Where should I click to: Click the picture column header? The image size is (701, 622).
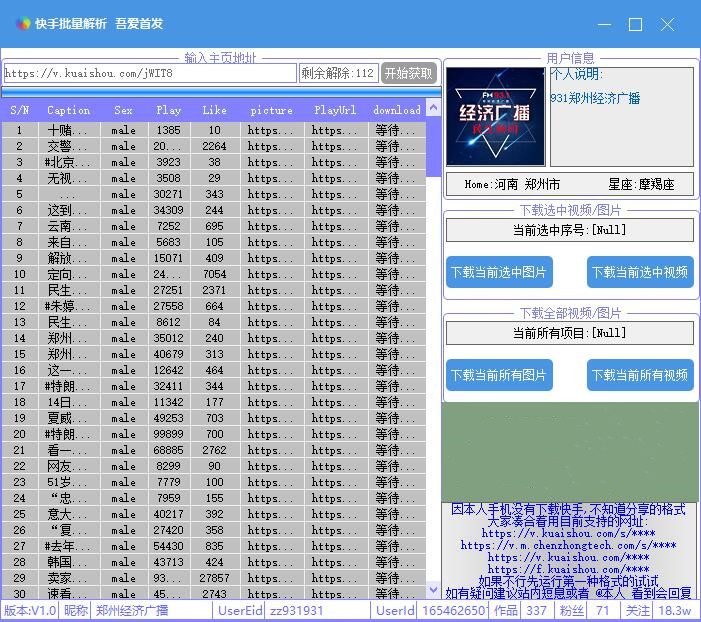pyautogui.click(x=271, y=110)
